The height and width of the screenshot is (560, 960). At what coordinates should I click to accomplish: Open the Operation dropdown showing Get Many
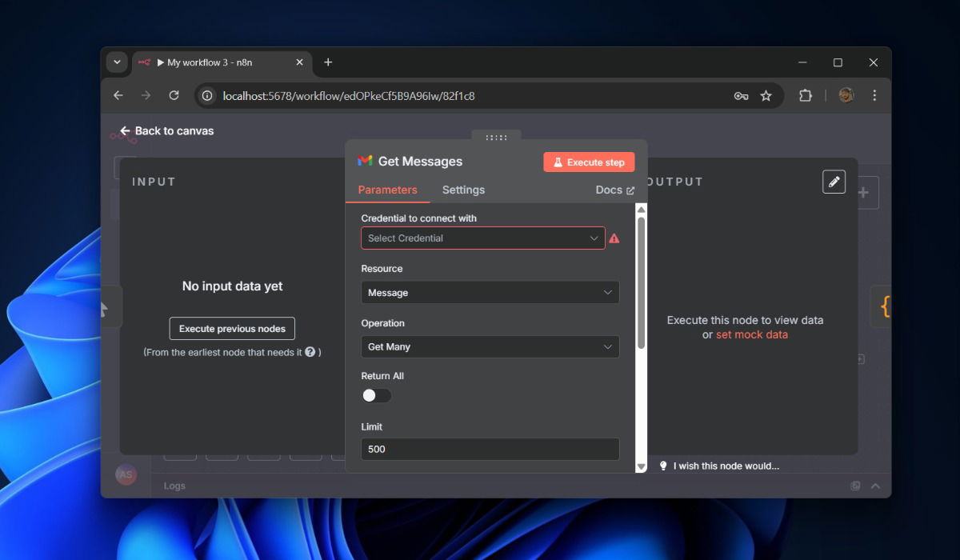(x=490, y=347)
